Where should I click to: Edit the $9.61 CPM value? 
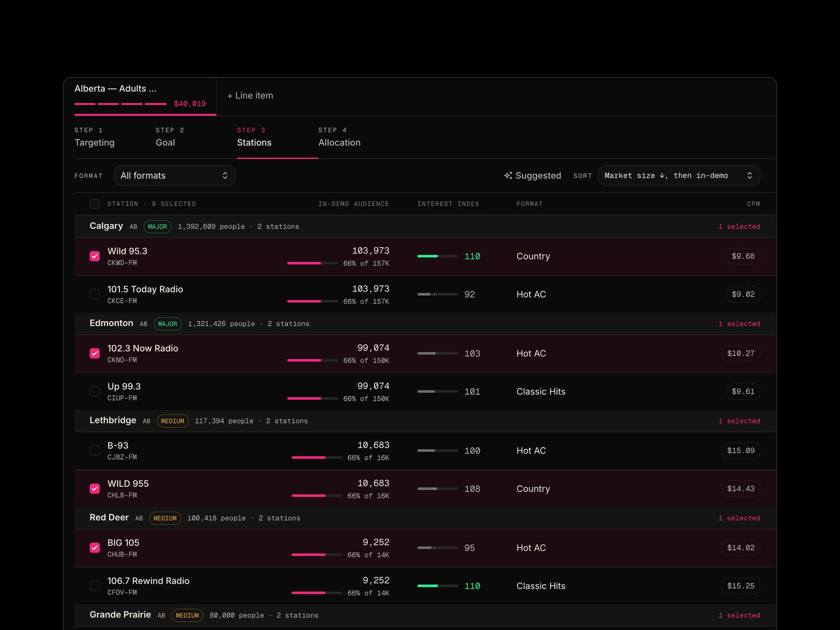point(743,391)
